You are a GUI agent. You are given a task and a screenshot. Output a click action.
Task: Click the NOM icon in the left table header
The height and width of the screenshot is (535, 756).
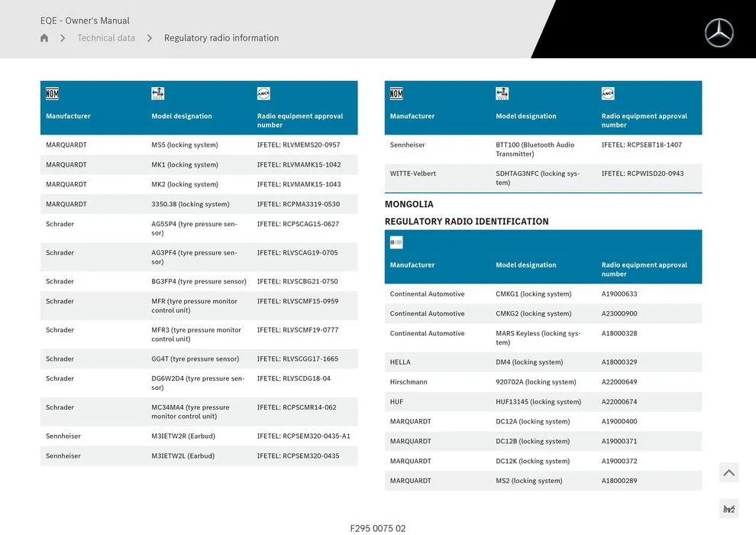pyautogui.click(x=52, y=94)
